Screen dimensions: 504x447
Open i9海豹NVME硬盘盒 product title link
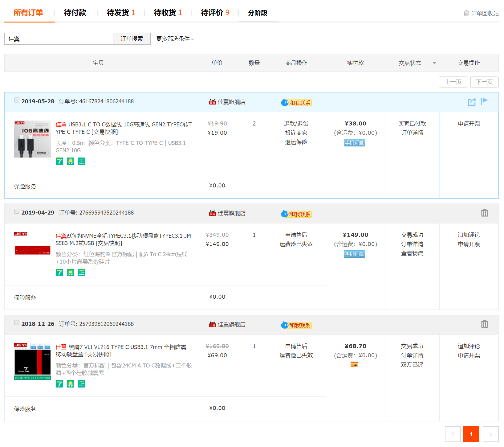pos(123,240)
